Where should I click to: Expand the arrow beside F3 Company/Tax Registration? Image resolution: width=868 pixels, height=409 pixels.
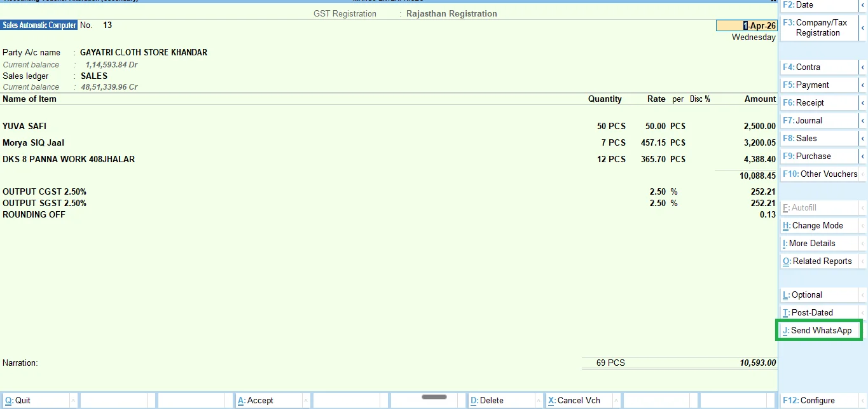[863, 28]
